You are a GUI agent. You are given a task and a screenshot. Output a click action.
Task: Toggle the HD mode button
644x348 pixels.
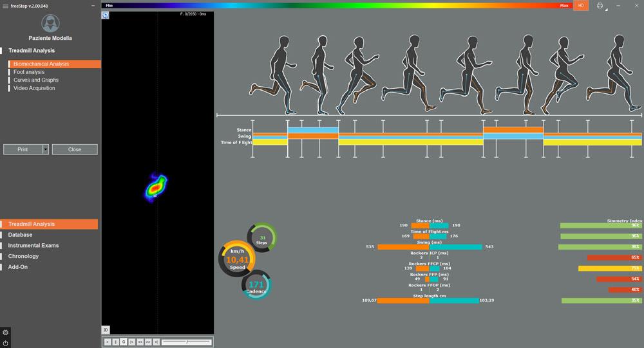(x=581, y=5)
